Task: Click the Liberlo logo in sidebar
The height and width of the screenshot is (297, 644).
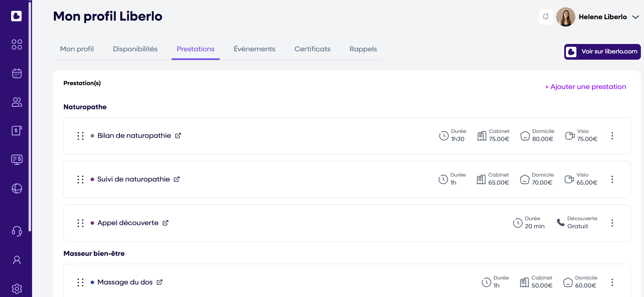Action: (16, 16)
